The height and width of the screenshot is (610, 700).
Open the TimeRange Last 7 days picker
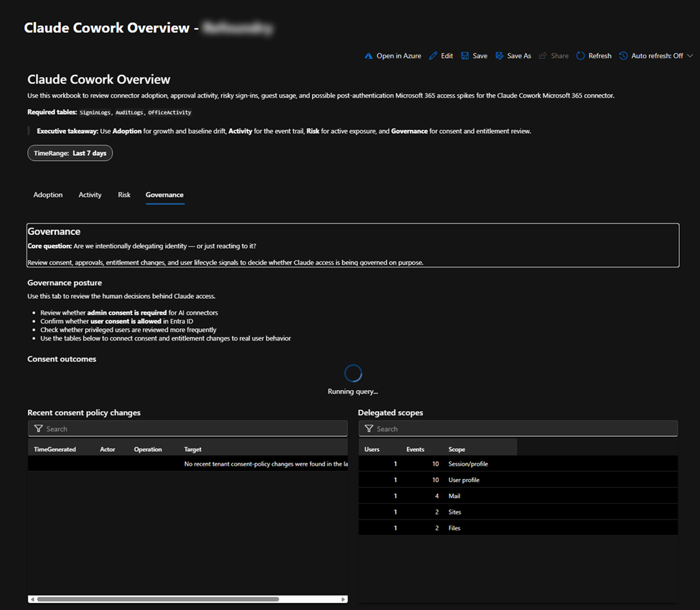70,153
